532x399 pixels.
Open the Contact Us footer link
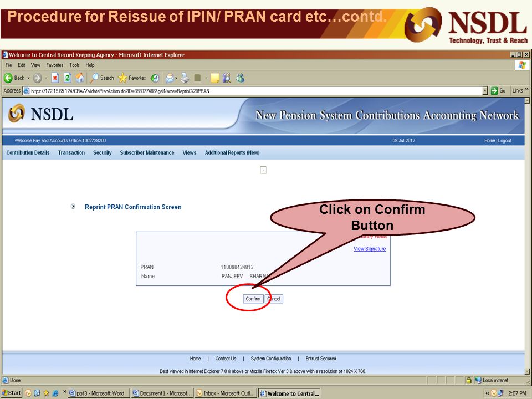226,359
